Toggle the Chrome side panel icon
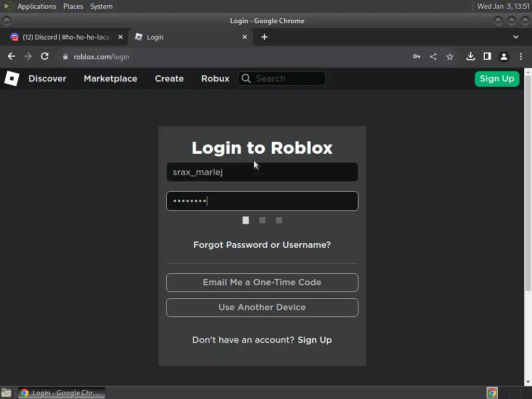This screenshot has width=532, height=399. tap(487, 56)
